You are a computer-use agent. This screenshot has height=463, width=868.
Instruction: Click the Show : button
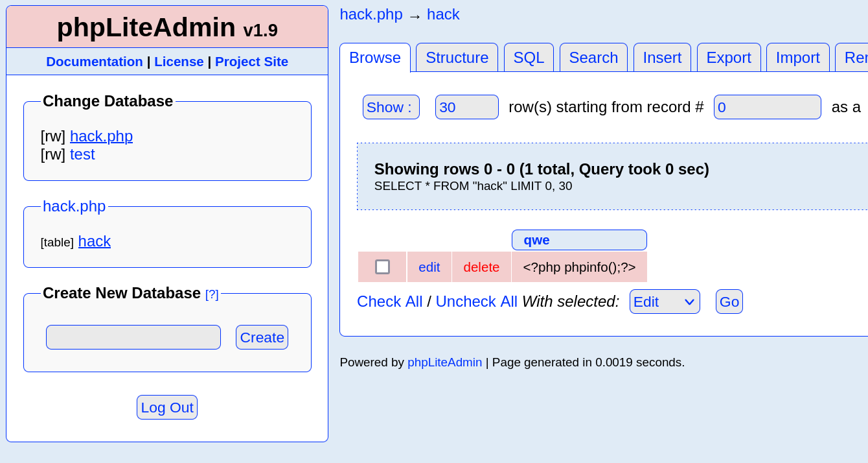[391, 107]
